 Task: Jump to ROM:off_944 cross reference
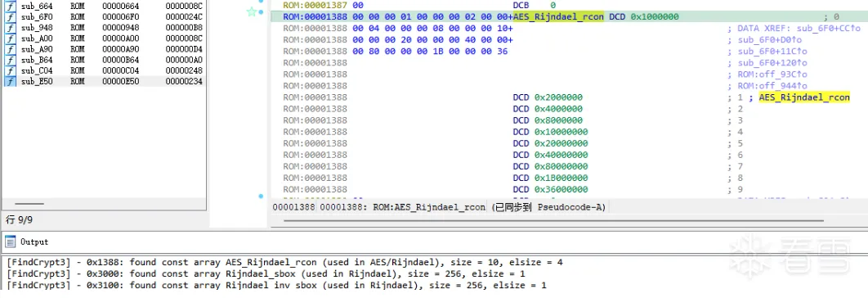coord(772,86)
